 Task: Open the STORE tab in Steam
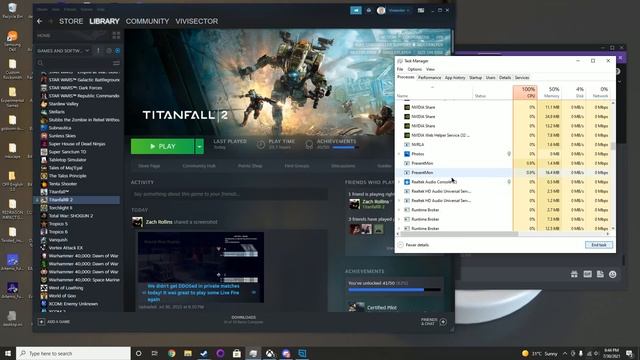(71, 21)
